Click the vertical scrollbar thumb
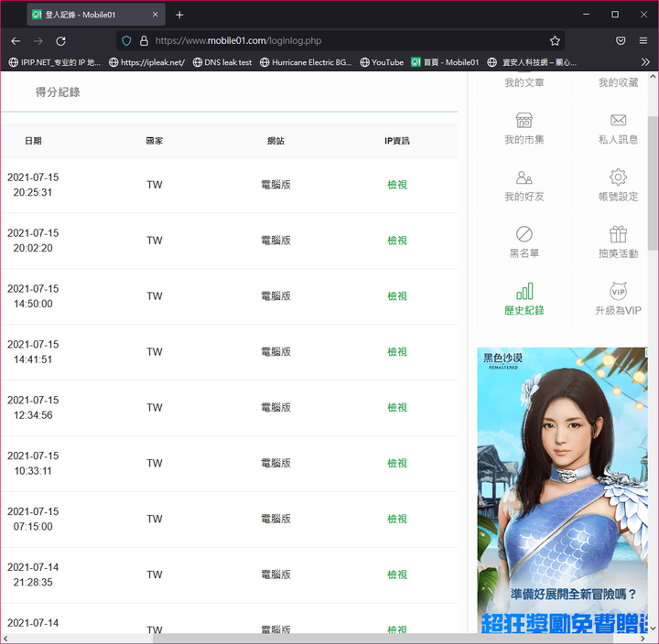Image resolution: width=659 pixels, height=644 pixels. coord(653,183)
